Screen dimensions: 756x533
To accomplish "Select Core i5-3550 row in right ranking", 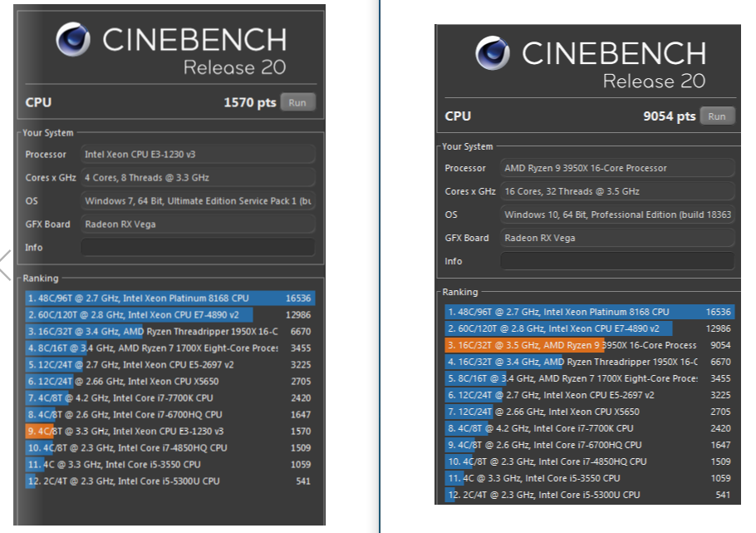I will 590,478.
